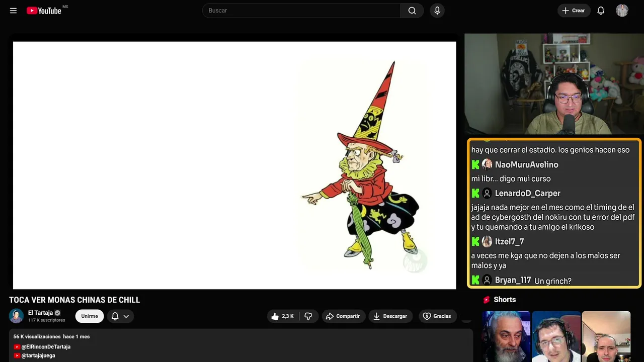Open the Shorts logo icon
The width and height of the screenshot is (644, 362).
(487, 300)
